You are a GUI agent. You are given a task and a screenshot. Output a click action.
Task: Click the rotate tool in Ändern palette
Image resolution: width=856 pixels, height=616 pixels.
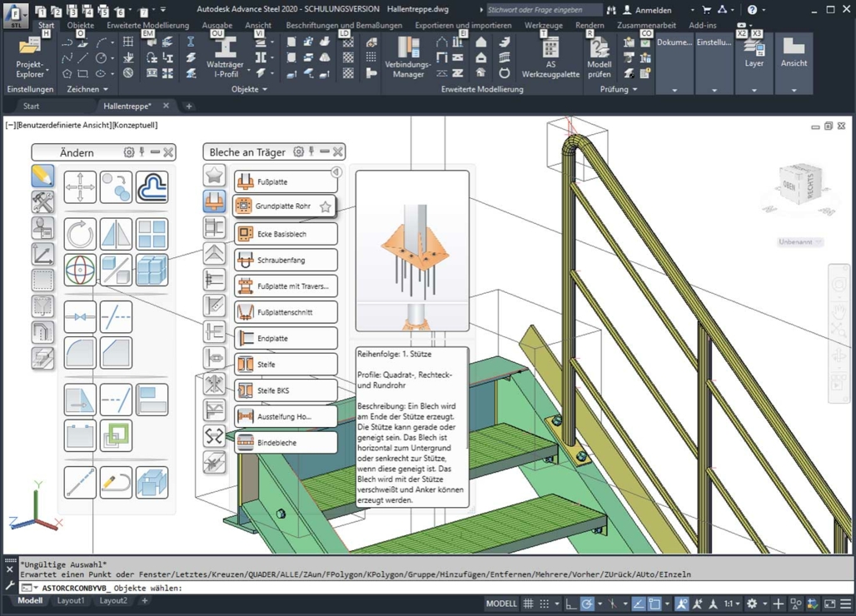[x=81, y=235]
